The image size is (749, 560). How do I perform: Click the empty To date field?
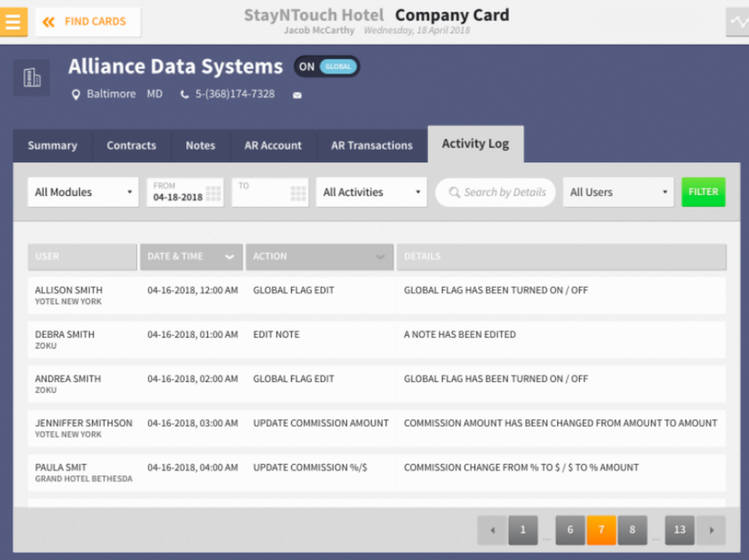coord(270,192)
